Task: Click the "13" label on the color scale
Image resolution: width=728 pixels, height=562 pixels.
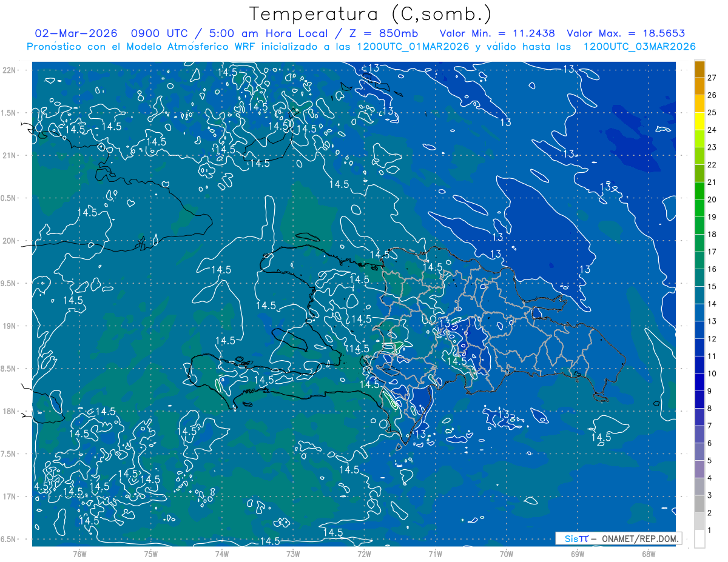Action: coord(712,321)
